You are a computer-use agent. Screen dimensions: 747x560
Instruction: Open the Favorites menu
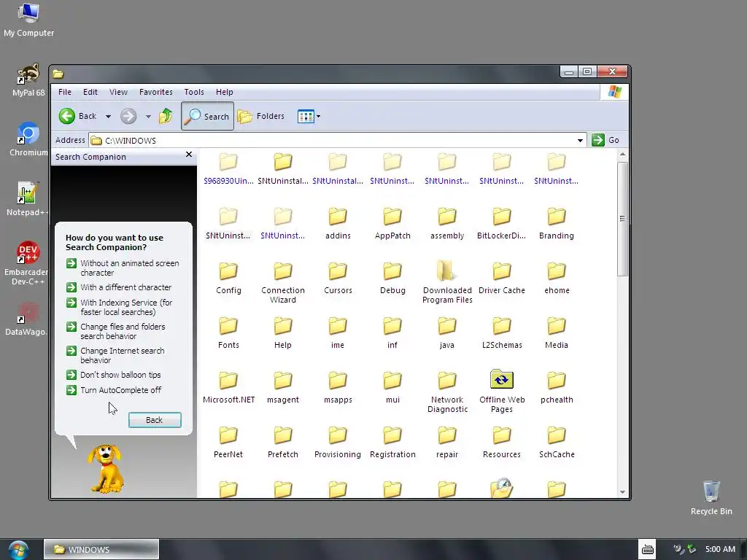[x=156, y=92]
